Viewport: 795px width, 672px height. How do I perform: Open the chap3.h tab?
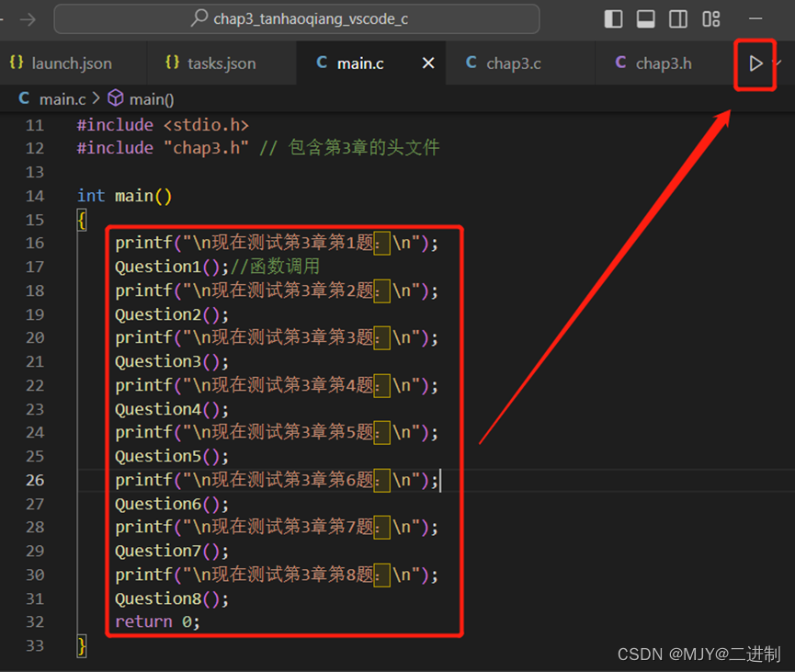click(x=664, y=63)
